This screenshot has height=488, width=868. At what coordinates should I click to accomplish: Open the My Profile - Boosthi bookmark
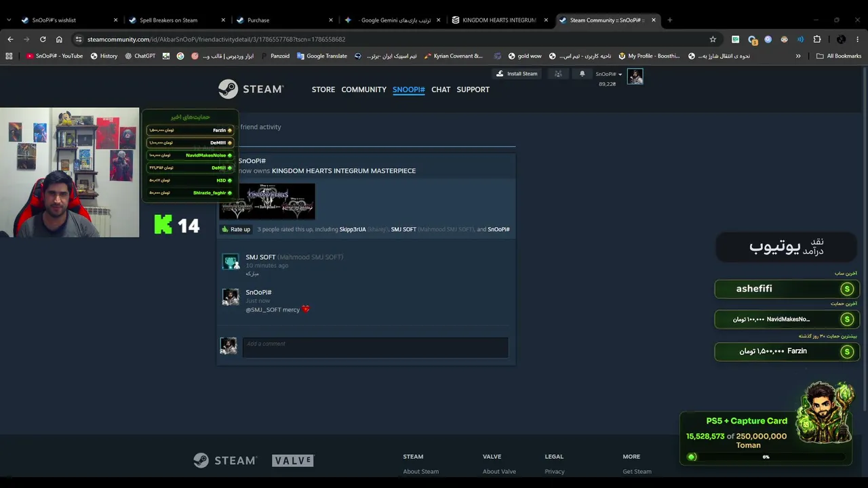pyautogui.click(x=649, y=56)
